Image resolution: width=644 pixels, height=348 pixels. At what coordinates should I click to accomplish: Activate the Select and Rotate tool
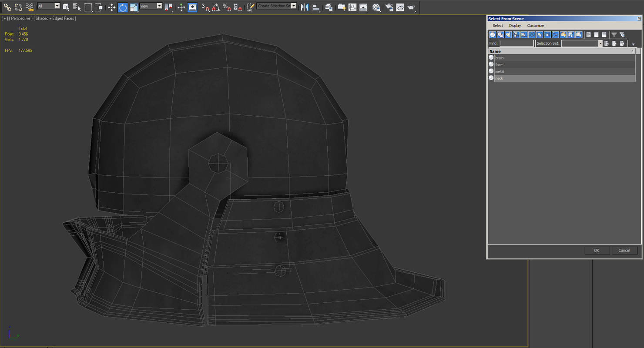[123, 7]
